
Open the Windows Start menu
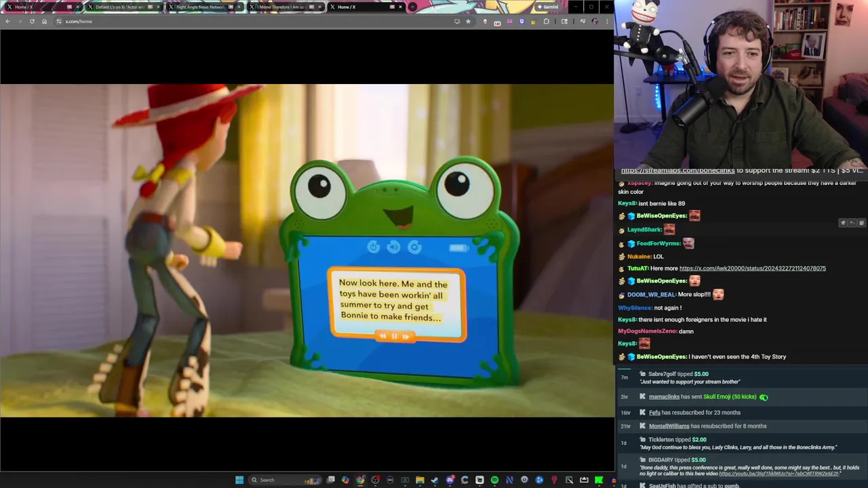(x=239, y=480)
